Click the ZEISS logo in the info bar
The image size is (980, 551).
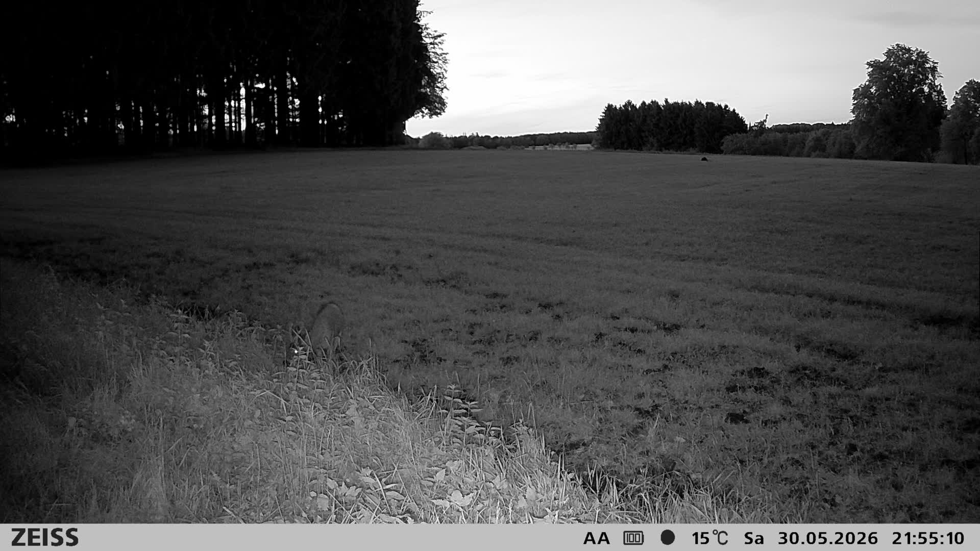point(45,538)
